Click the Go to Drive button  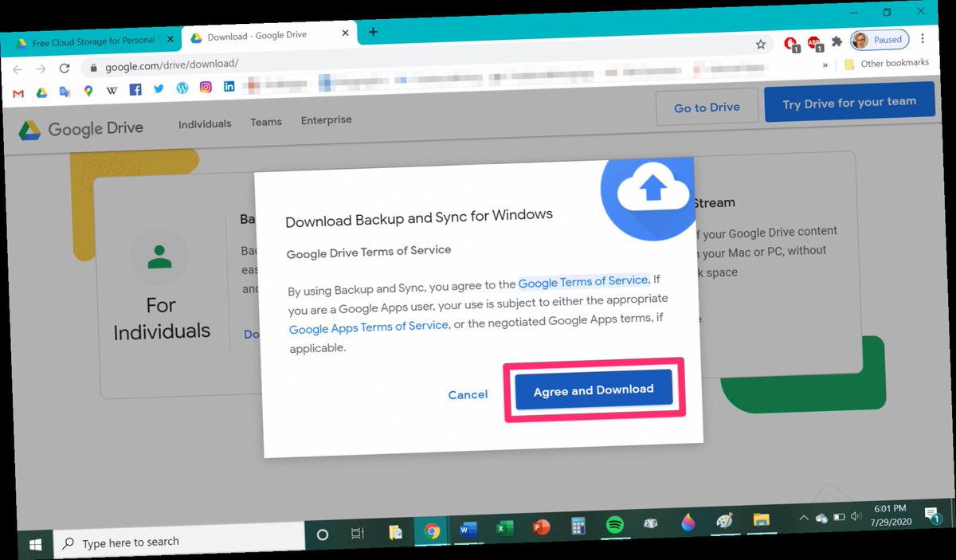point(707,108)
